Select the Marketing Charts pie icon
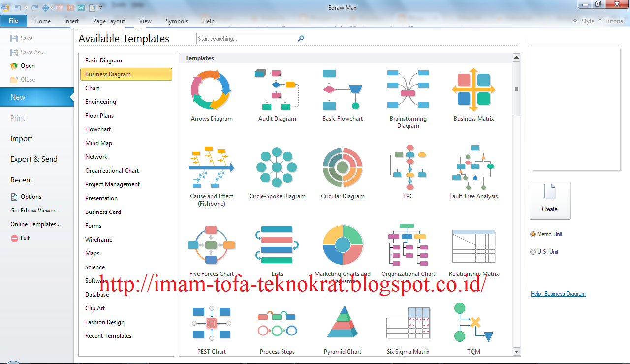Image resolution: width=630 pixels, height=364 pixels. (x=343, y=244)
